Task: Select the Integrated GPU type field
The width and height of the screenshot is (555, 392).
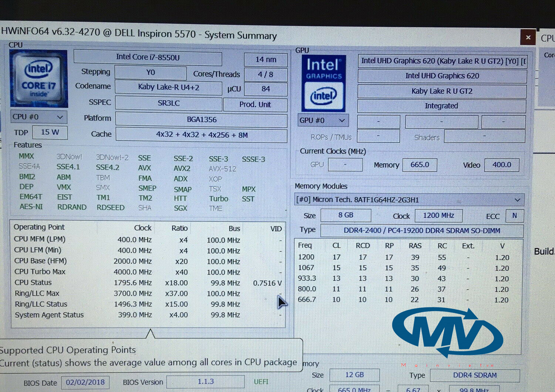Action: click(441, 106)
